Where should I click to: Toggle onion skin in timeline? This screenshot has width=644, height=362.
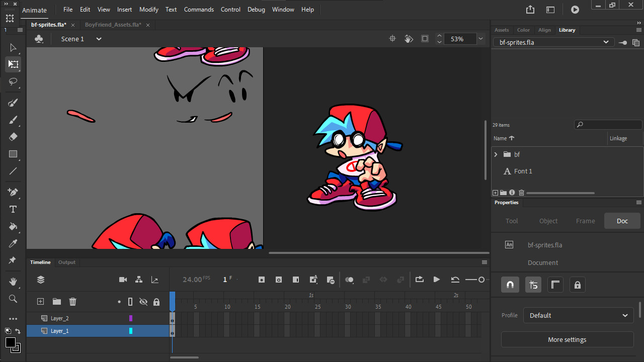click(x=350, y=280)
